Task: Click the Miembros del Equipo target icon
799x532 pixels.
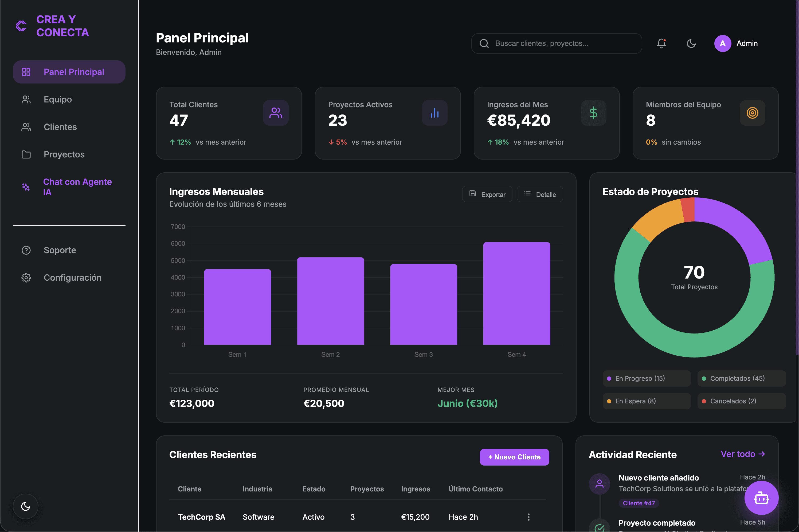Action: point(752,113)
